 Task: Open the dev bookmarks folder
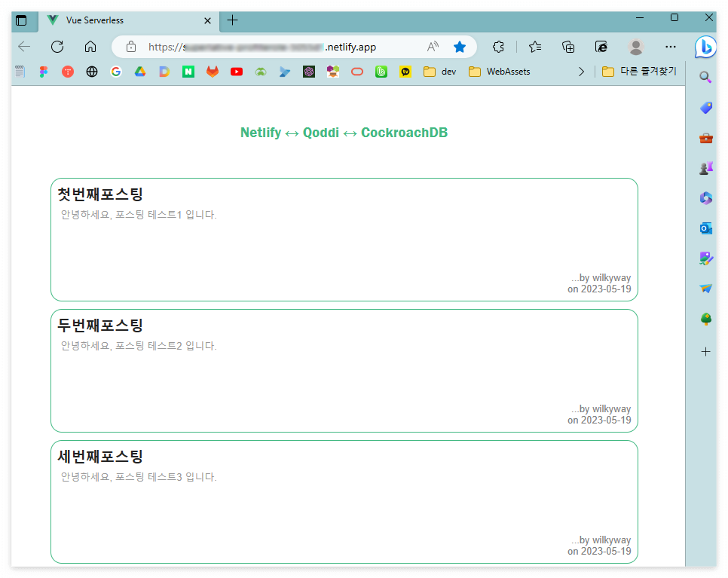click(x=439, y=72)
